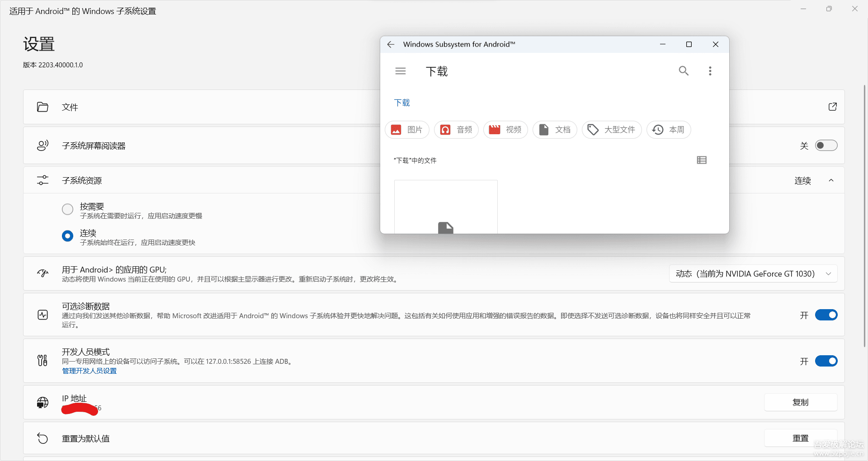This screenshot has height=461, width=868.
Task: Filter by 视频 (Videos) chip
Action: click(505, 130)
